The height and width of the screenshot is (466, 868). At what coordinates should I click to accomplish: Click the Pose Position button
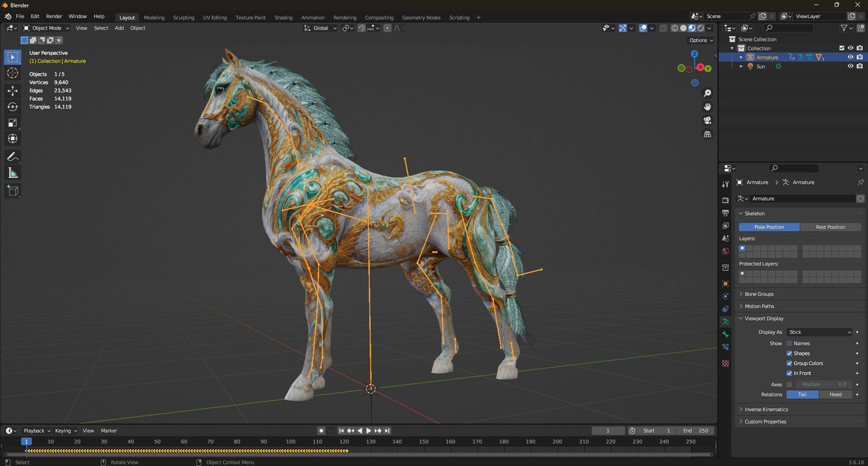pos(769,227)
